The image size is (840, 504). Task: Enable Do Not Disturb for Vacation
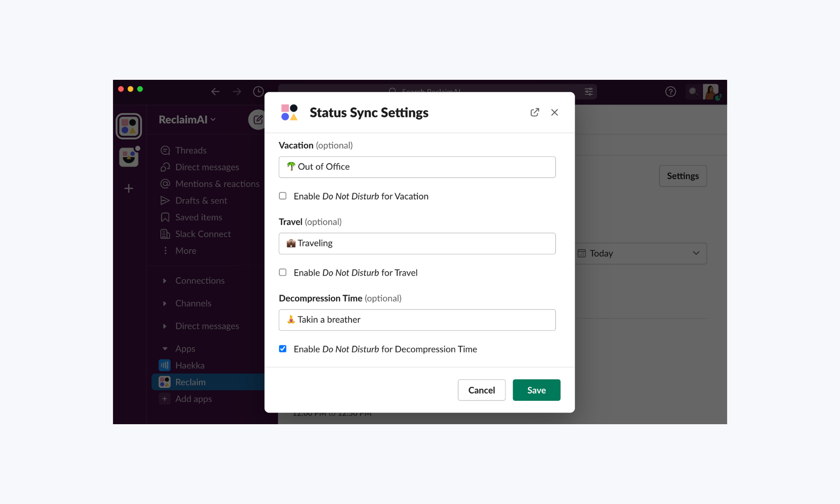pyautogui.click(x=283, y=196)
